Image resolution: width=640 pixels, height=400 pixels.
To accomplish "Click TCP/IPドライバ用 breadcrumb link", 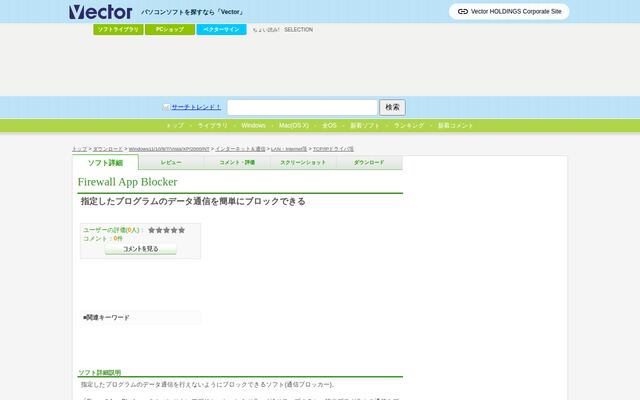I will (x=333, y=149).
